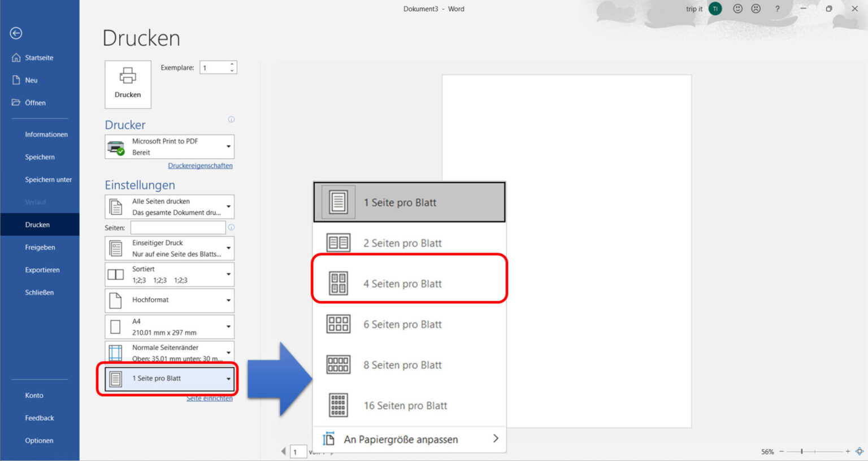Viewport: 868px width, 461px height.
Task: Click the zoom to page icon
Action: pyautogui.click(x=859, y=451)
